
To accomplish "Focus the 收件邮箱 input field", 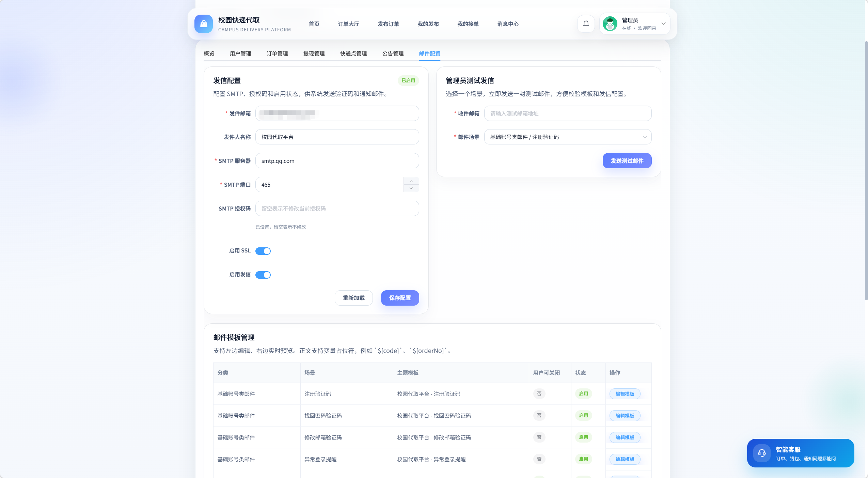I will pos(567,113).
